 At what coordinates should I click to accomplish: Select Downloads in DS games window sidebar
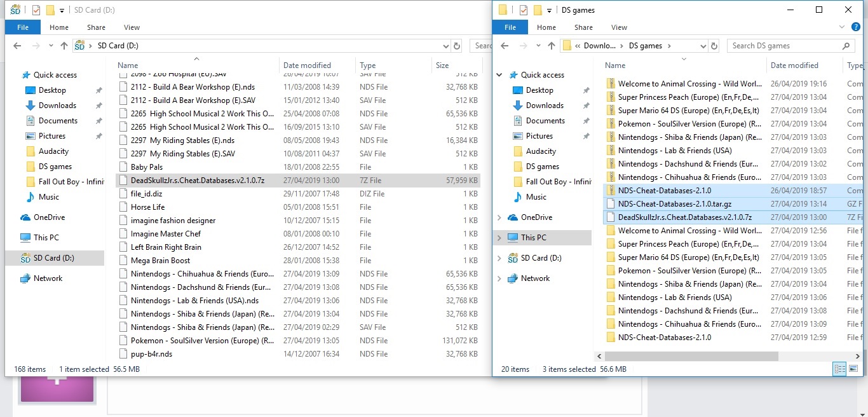(545, 106)
